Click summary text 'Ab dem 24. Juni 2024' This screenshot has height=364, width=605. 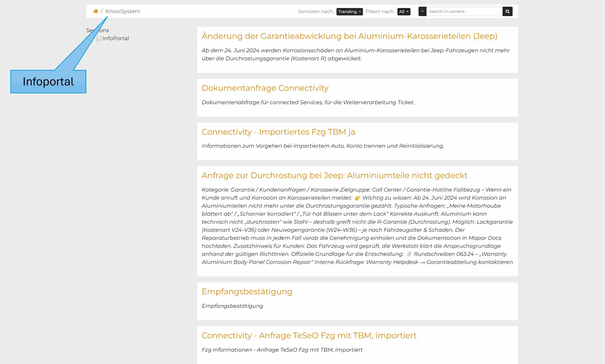pyautogui.click(x=355, y=54)
